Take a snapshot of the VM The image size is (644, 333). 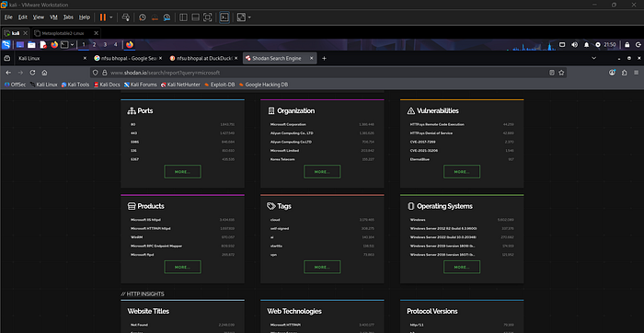(142, 17)
